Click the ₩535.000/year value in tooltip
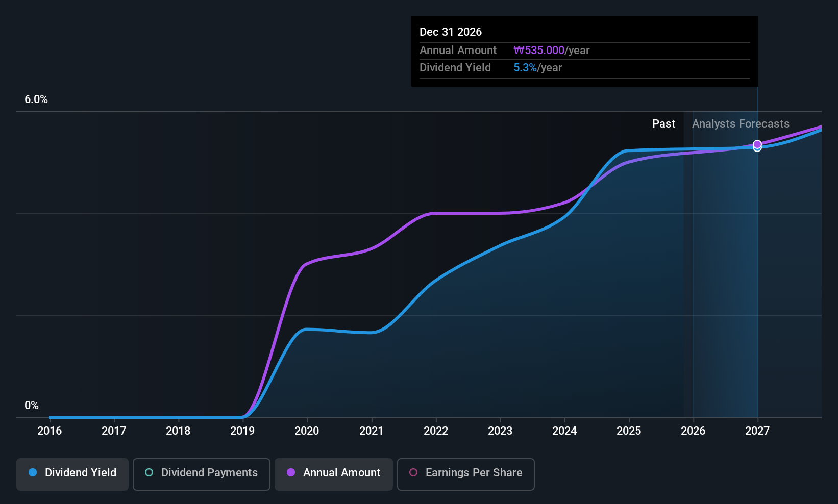 [x=551, y=51]
